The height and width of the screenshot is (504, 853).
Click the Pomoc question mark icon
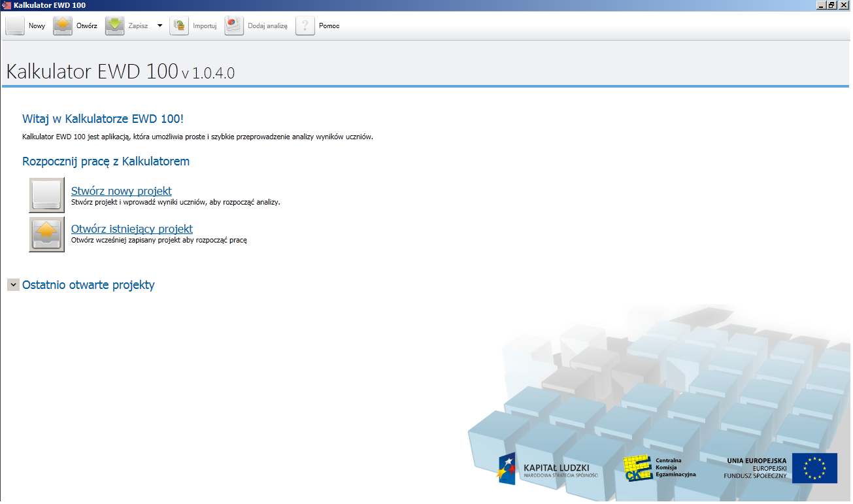(x=305, y=25)
